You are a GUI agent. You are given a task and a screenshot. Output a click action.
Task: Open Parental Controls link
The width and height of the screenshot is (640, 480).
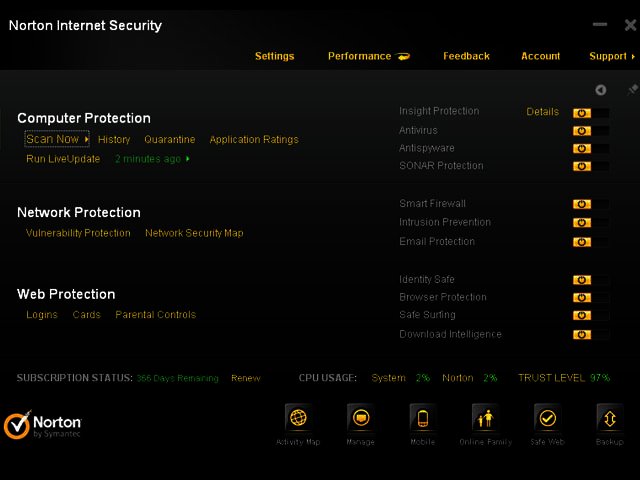(x=156, y=315)
